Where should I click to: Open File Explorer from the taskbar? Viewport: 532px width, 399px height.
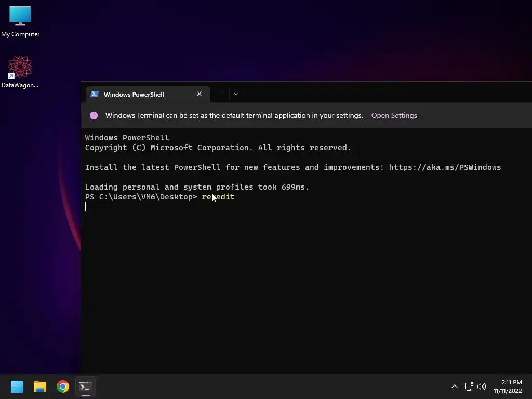[39, 387]
